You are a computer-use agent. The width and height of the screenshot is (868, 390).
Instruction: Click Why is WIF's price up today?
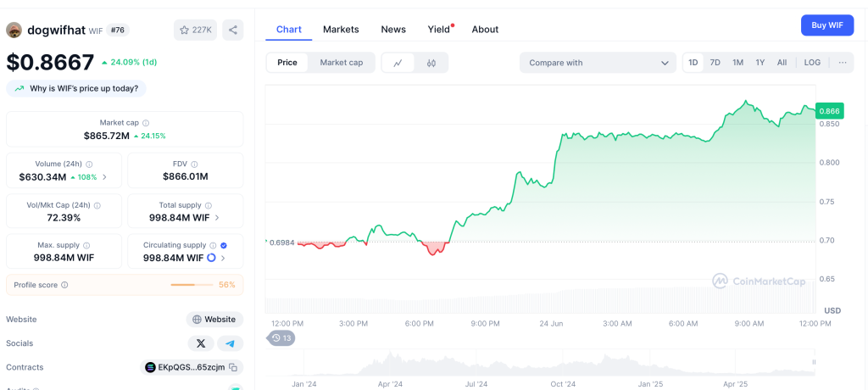(76, 88)
